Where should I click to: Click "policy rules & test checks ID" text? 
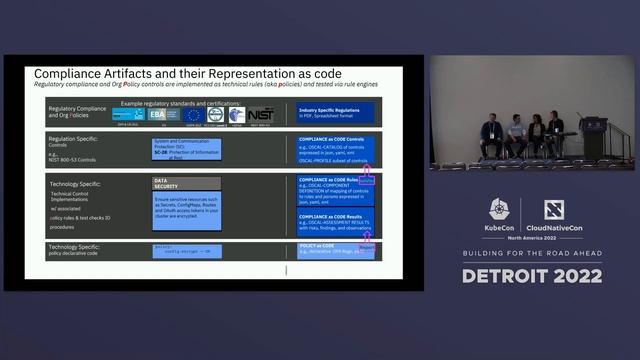coord(80,218)
